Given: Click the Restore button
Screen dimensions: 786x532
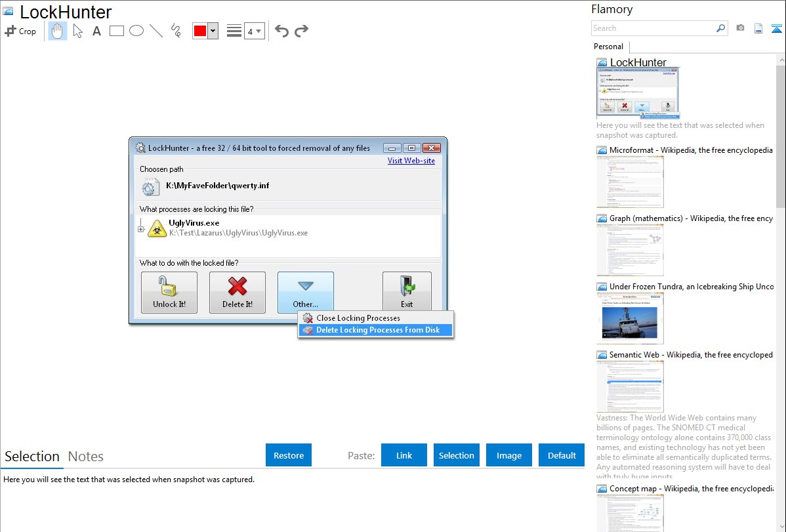Looking at the screenshot, I should coord(289,455).
